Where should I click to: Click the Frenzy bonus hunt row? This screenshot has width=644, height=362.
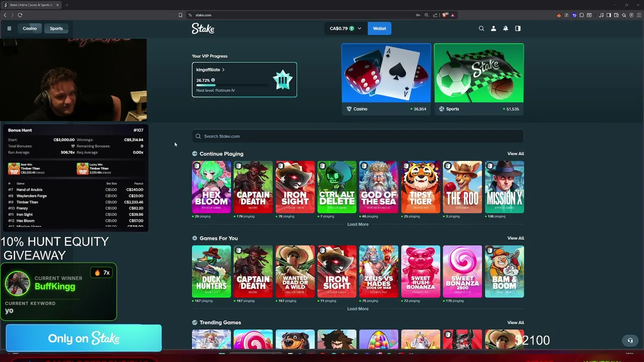click(75, 208)
